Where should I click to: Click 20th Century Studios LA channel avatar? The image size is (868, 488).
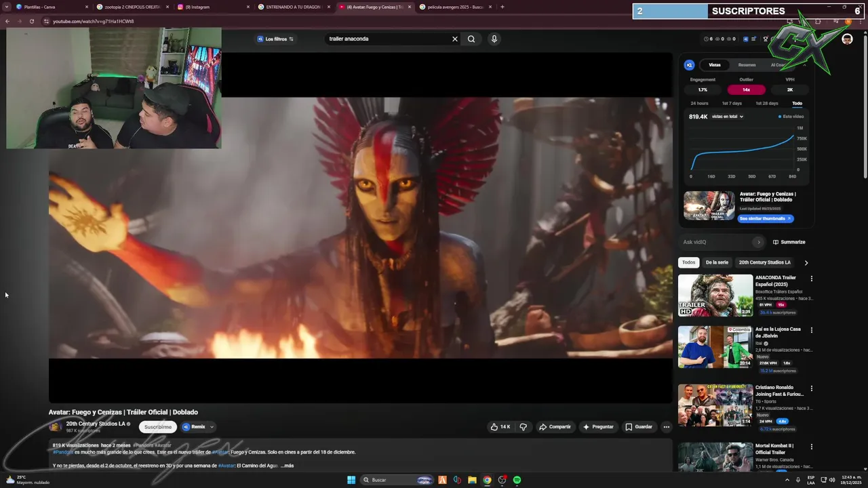point(56,427)
